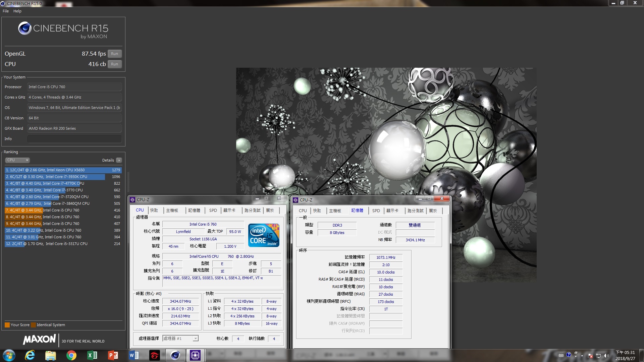Open the CPU ranking type dropdown

[x=17, y=160]
